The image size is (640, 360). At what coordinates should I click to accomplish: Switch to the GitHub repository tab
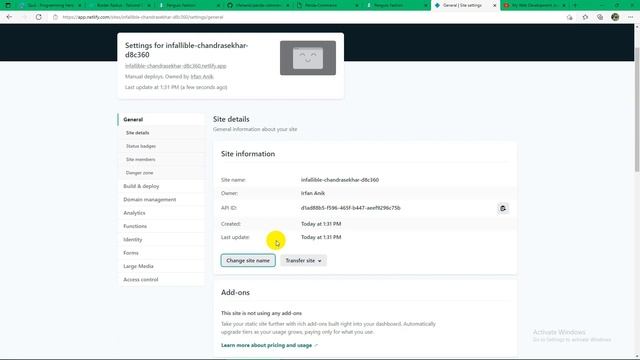tap(258, 5)
